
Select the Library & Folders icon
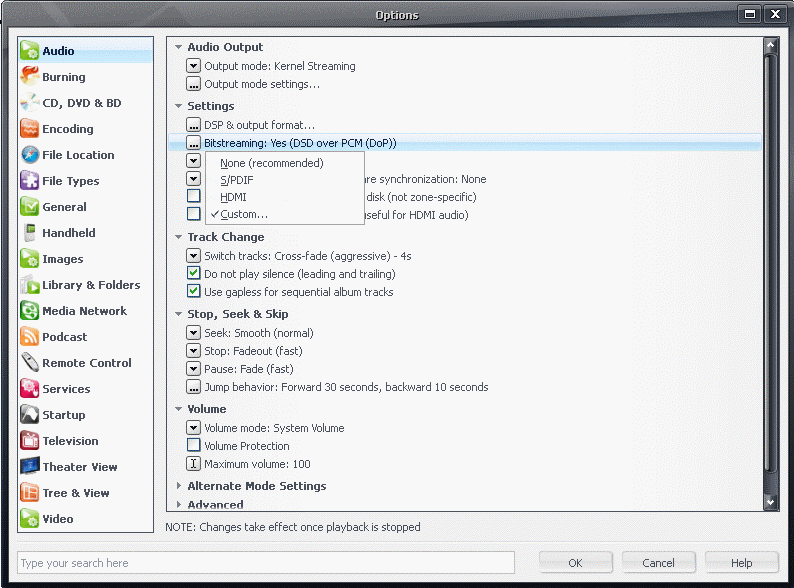(x=29, y=285)
